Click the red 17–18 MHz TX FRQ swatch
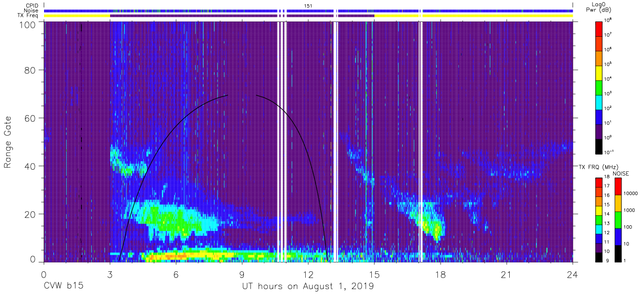 (x=599, y=182)
